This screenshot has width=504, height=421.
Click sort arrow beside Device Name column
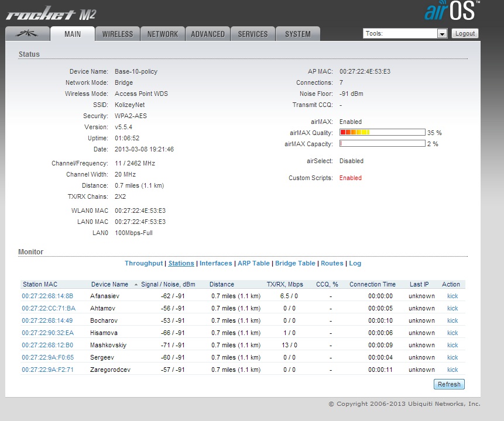click(x=136, y=285)
